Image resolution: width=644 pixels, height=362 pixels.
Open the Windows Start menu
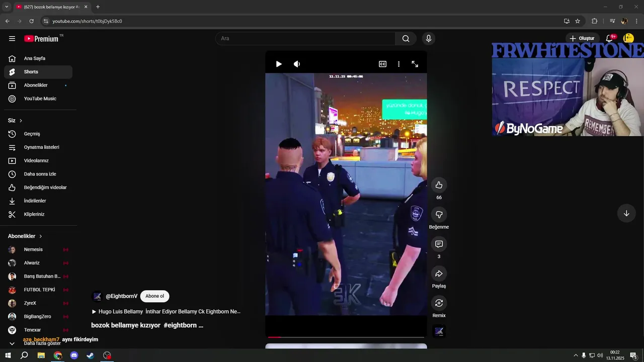(x=8, y=355)
